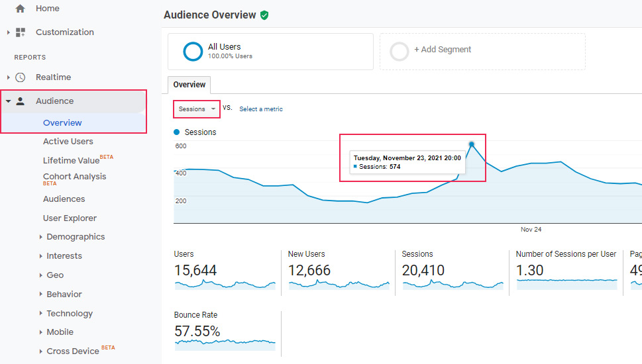
Task: Click the Nov 24 axis label
Action: 531,230
